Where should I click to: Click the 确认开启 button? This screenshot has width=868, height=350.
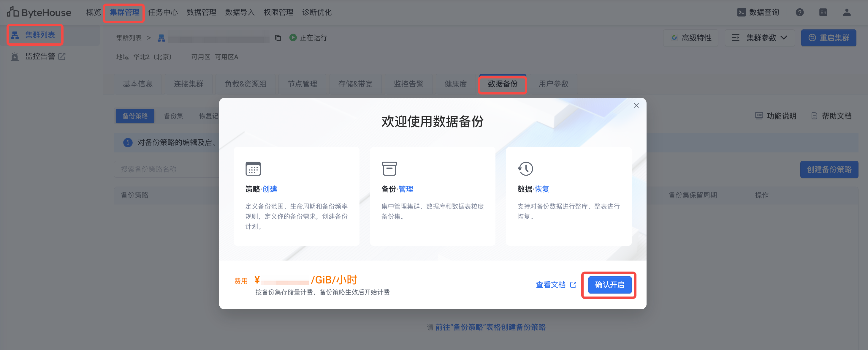[609, 285]
